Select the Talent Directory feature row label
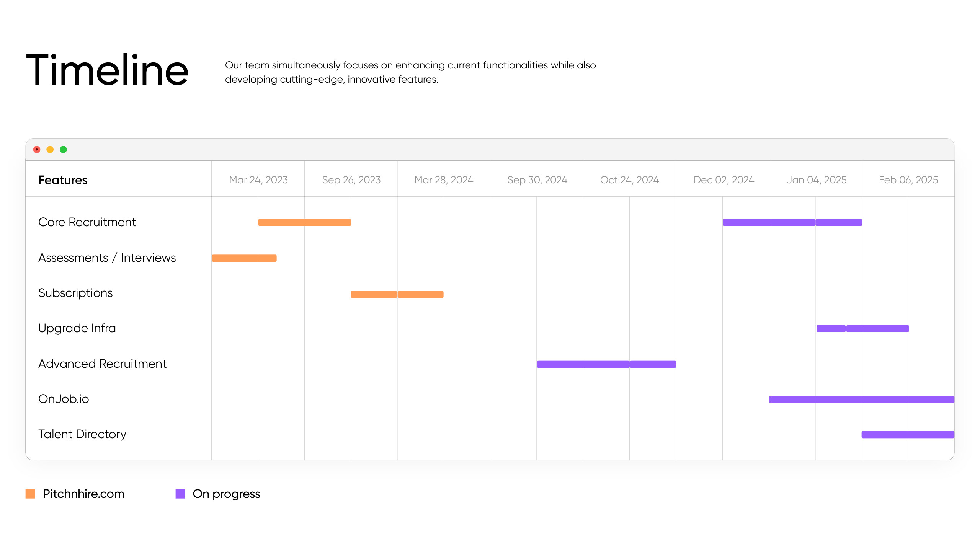Screen dimensions: 980x551 (82, 434)
